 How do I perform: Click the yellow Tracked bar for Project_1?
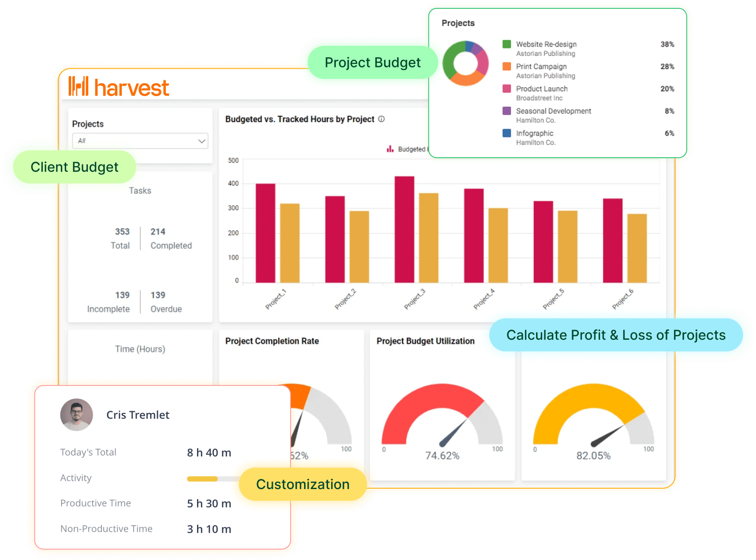click(290, 243)
